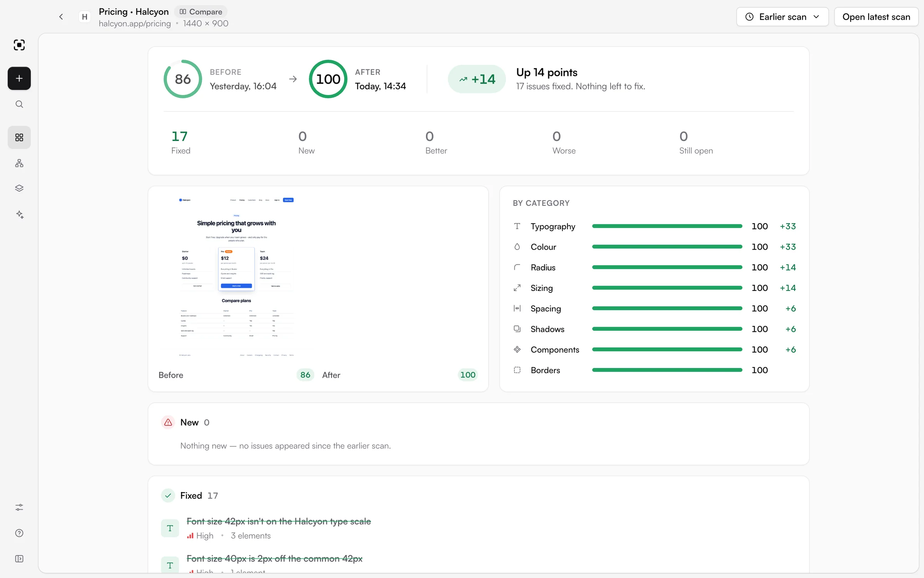
Task: Click the Open latest scan button
Action: (x=876, y=17)
